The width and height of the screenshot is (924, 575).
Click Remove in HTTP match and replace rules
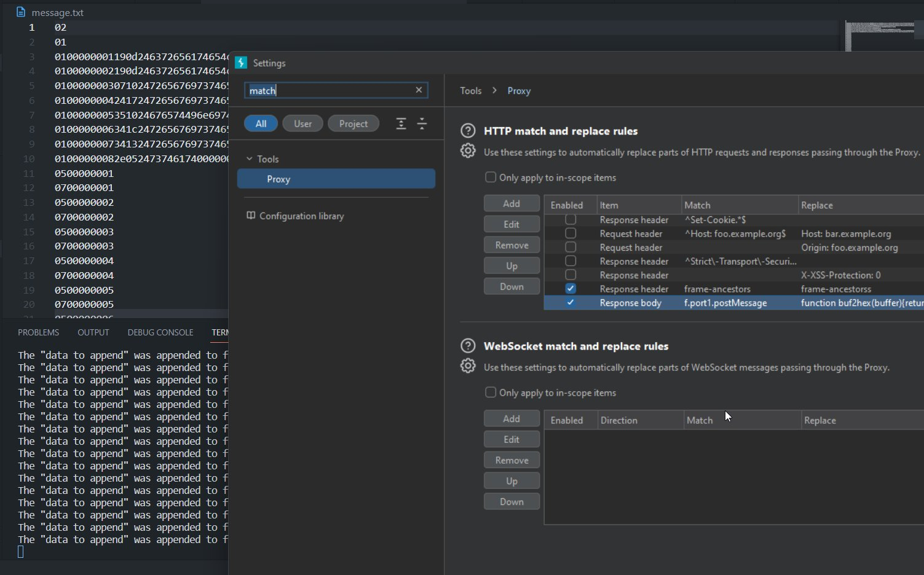click(x=511, y=245)
